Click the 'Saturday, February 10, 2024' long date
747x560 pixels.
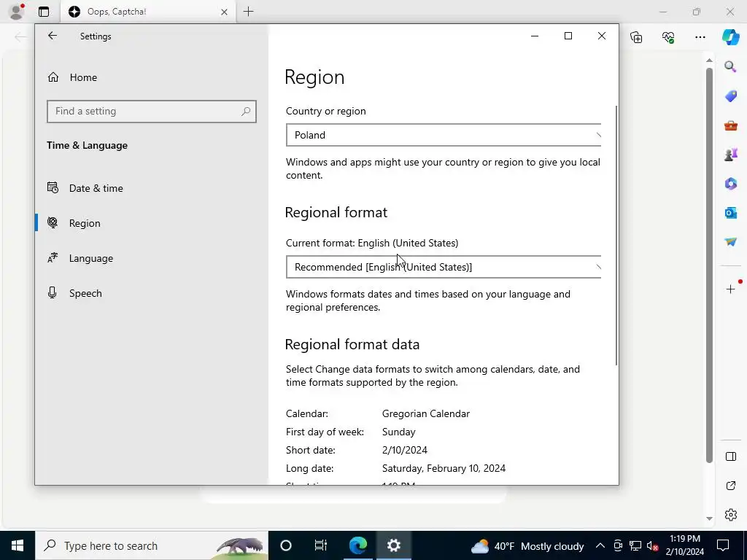(444, 468)
